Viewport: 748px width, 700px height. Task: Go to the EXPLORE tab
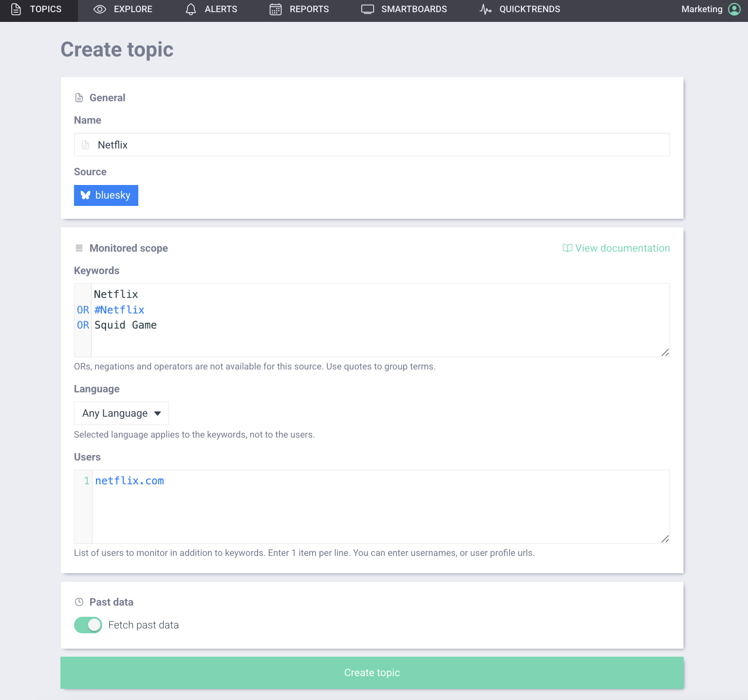(x=123, y=9)
